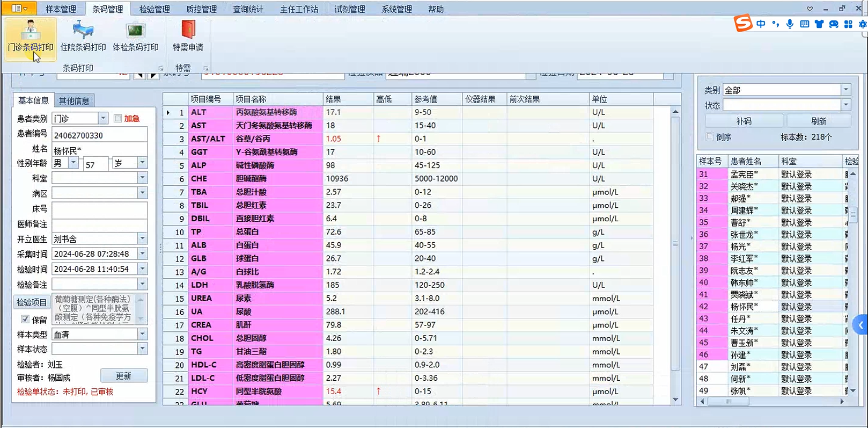This screenshot has width=868, height=428.
Task: Click the 刷新 button
Action: [819, 121]
